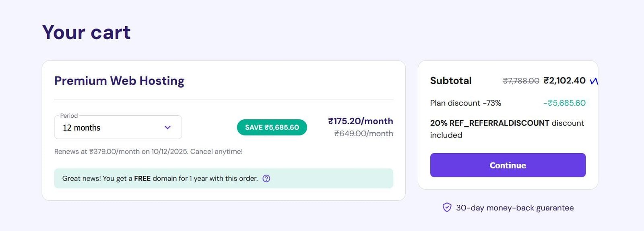This screenshot has width=644, height=231.
Task: Click the Plan discount -73% label
Action: click(465, 103)
